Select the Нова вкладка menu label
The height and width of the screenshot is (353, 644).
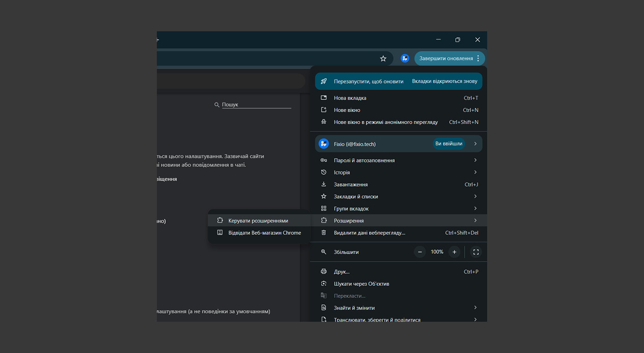click(x=350, y=98)
